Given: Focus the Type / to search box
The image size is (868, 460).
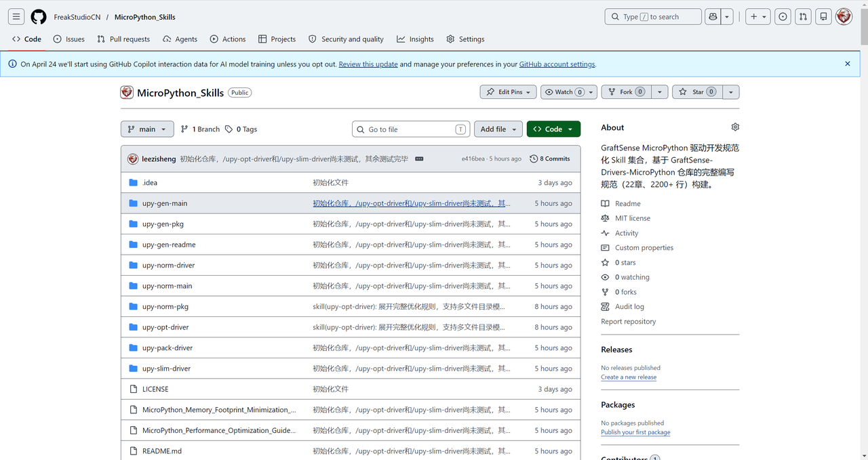Looking at the screenshot, I should pyautogui.click(x=653, y=17).
